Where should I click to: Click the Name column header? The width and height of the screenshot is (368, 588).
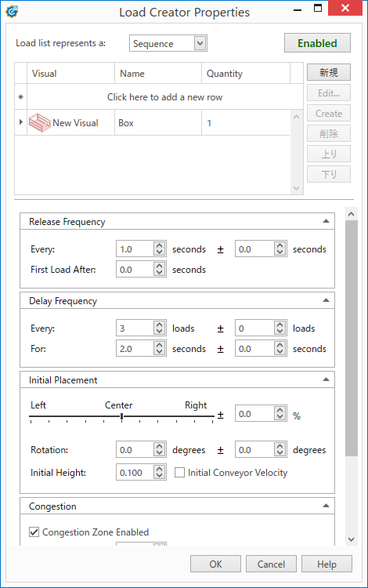click(x=158, y=73)
